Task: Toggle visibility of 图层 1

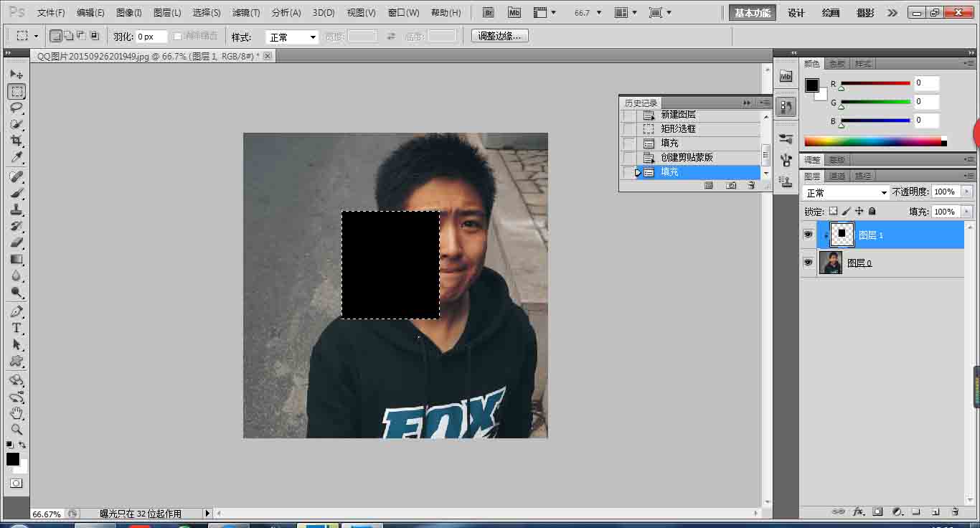Action: pos(808,235)
